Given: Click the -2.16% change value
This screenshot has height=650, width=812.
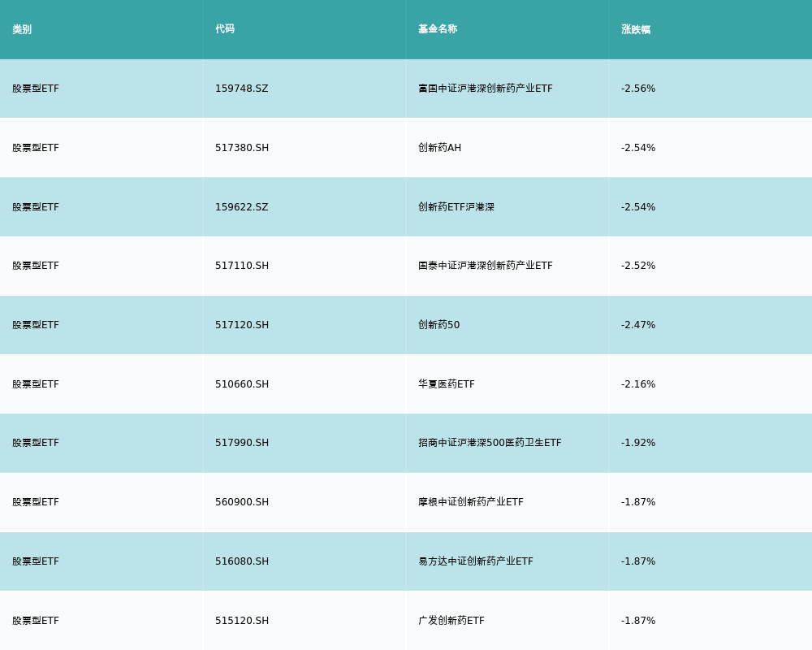Looking at the screenshot, I should click(x=638, y=384).
